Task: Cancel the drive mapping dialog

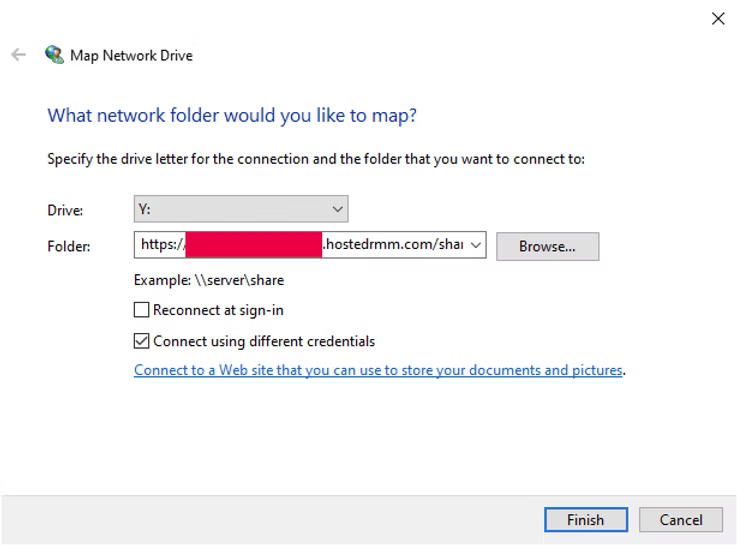Action: [x=681, y=520]
